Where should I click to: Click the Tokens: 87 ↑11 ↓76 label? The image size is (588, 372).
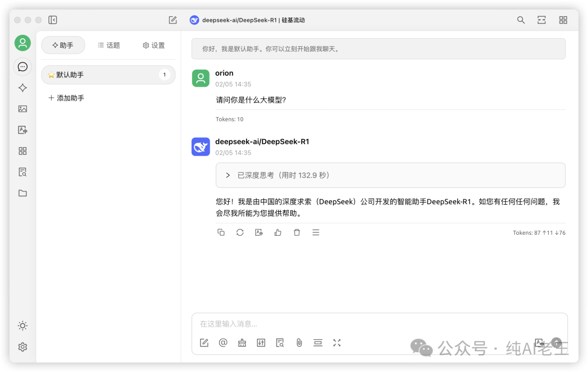(539, 233)
